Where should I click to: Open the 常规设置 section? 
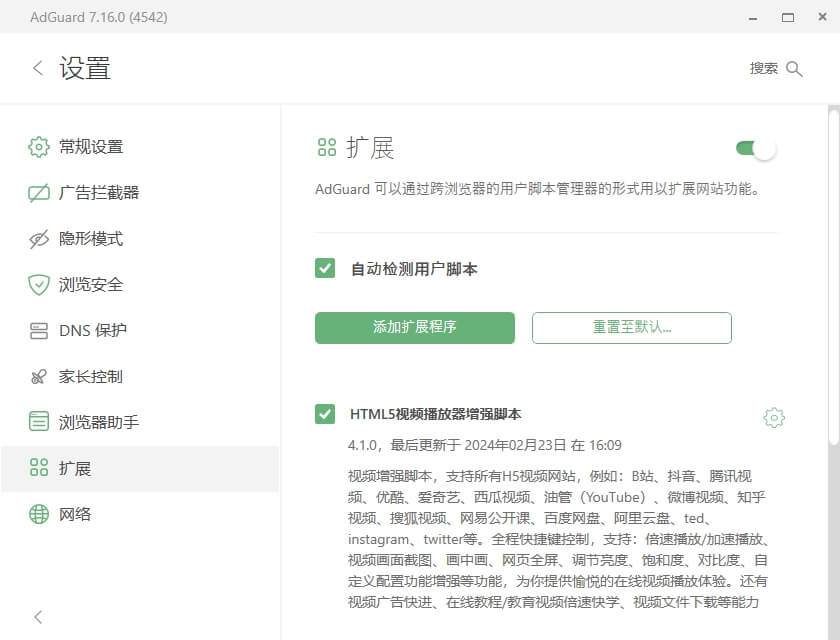click(x=140, y=147)
